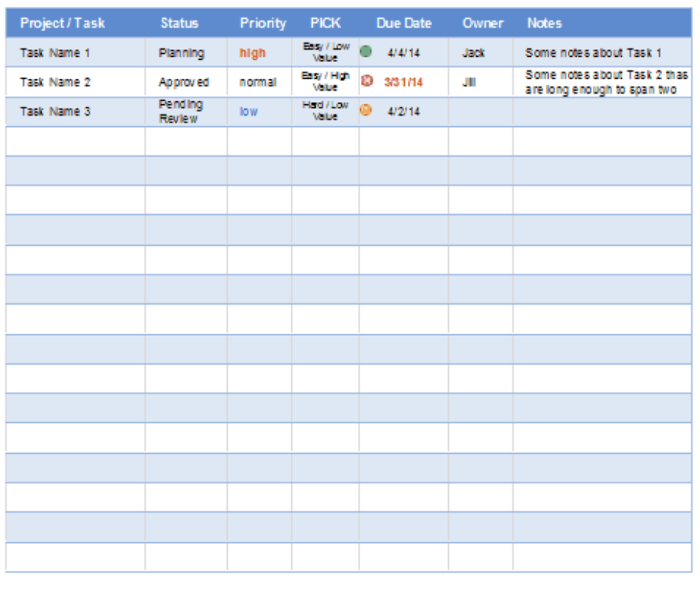Screen dimensions: 700x590
Task: Click the Task Name 2 cell
Action: click(76, 82)
